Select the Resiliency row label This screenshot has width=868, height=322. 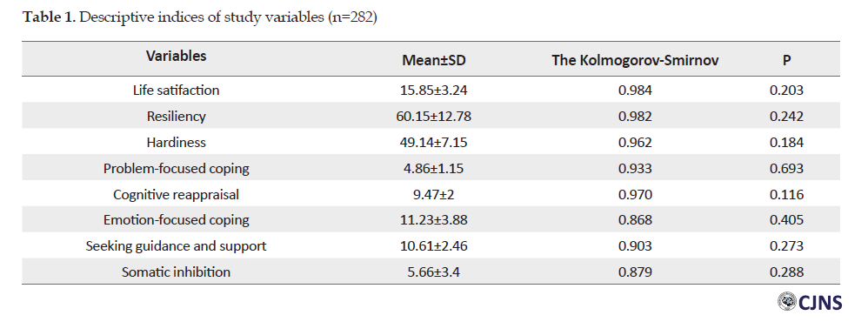(x=176, y=117)
